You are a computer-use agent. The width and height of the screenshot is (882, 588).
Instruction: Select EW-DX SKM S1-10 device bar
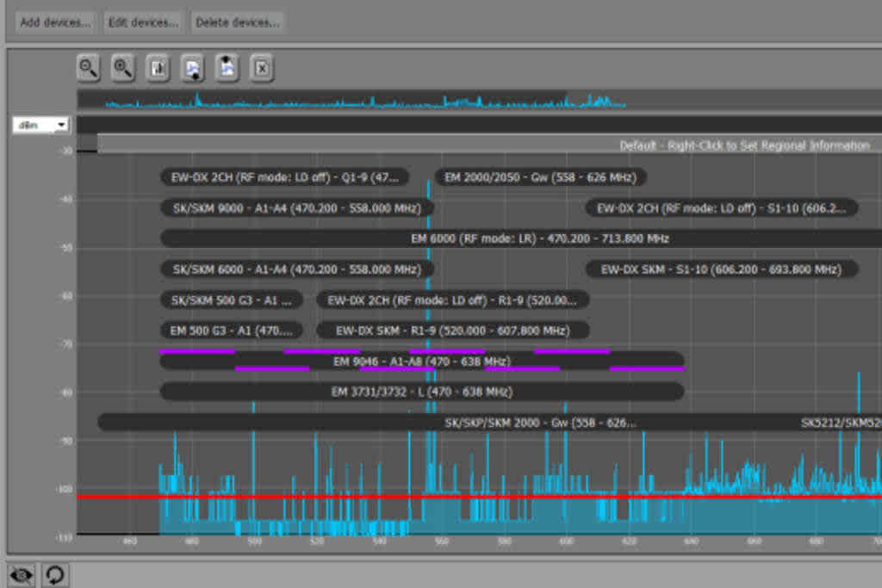click(722, 269)
